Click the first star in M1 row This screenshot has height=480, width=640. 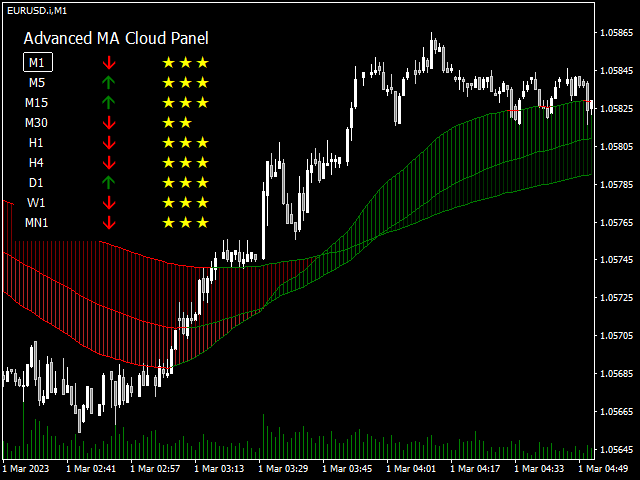pos(169,63)
